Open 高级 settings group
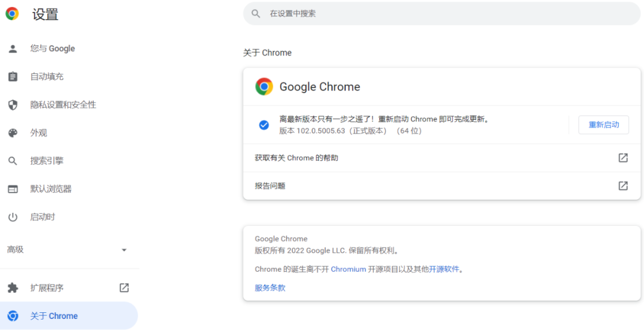The image size is (644, 332). [x=16, y=250]
